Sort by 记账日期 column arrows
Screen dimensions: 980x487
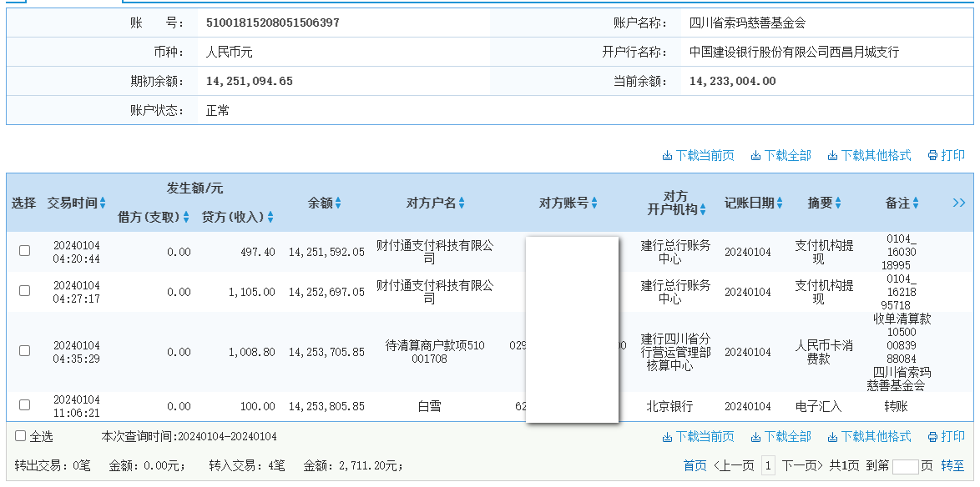click(x=780, y=203)
